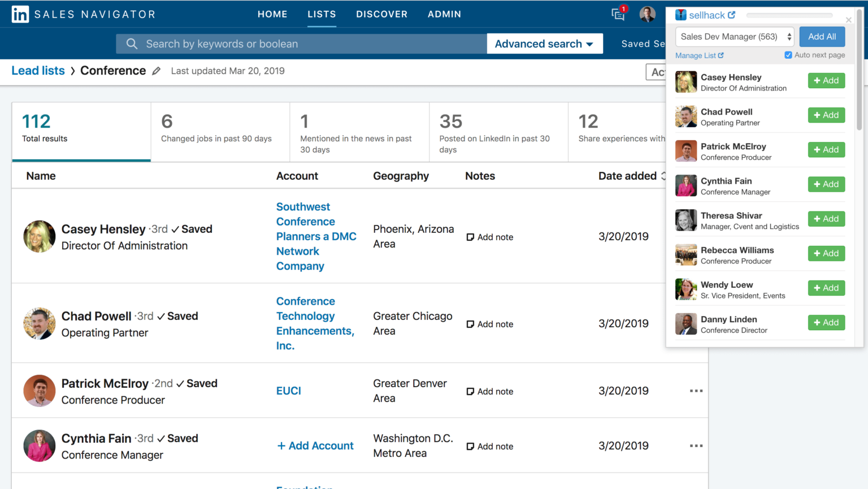868x489 pixels.
Task: Open the more options ellipsis on Patrick McElroy's row
Action: coord(696,391)
